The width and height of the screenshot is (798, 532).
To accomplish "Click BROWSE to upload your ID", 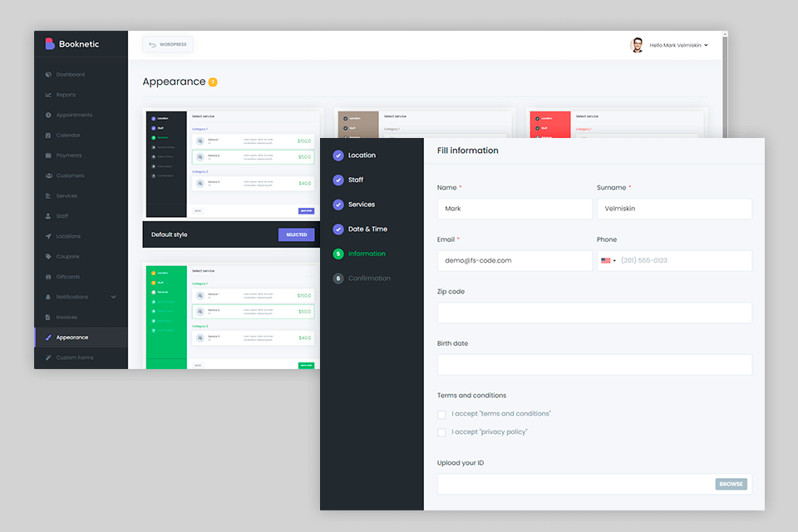I will tap(731, 484).
